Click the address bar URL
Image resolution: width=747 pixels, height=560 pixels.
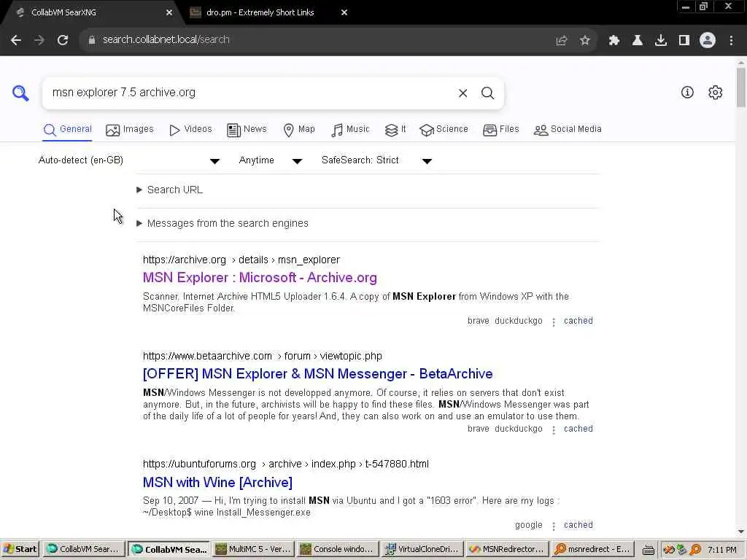click(x=166, y=40)
